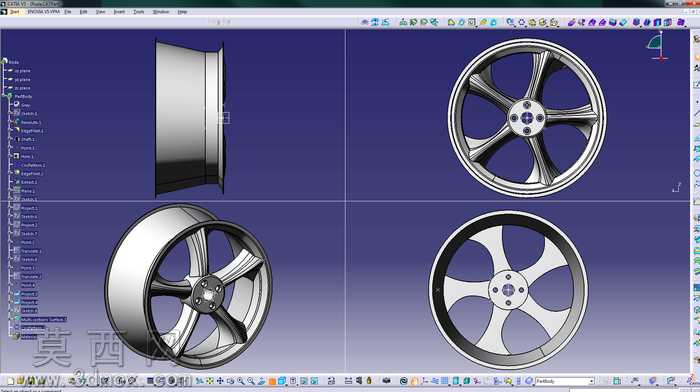
Task: Click the Normal View icon
Action: point(261,381)
